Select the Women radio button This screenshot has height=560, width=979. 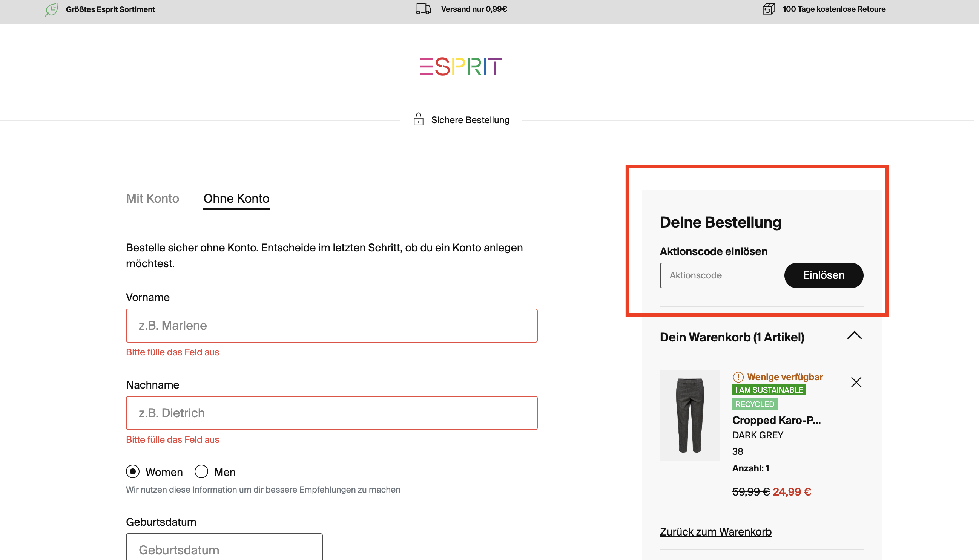point(133,471)
